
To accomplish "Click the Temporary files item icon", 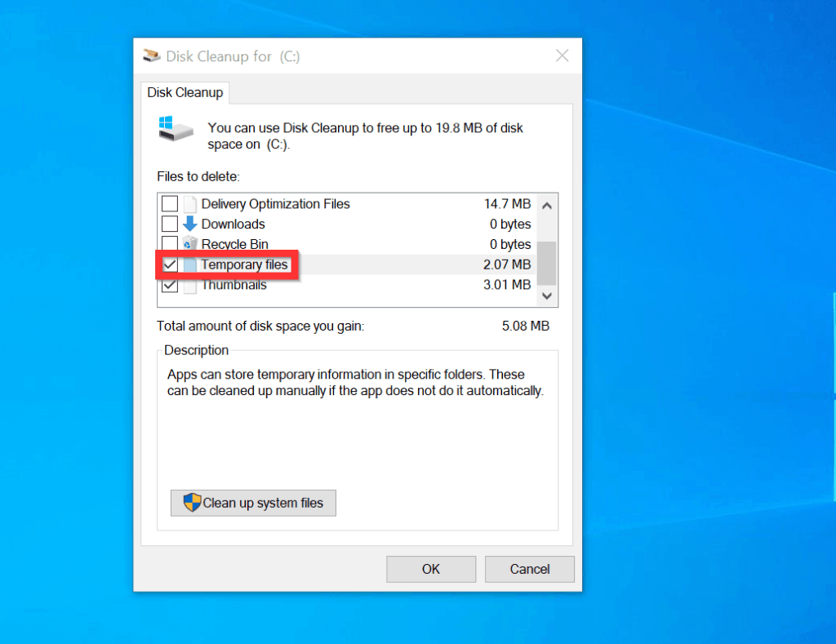I will 190,265.
